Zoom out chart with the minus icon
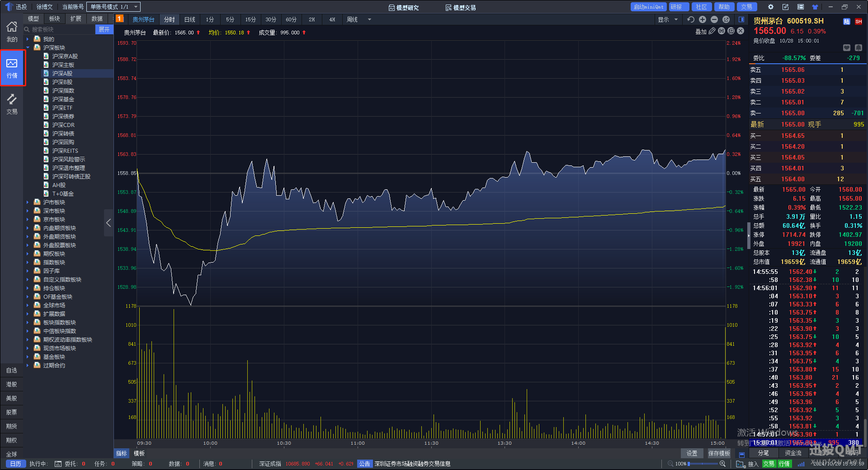Screen dimensions: 868x470 click(x=714, y=19)
